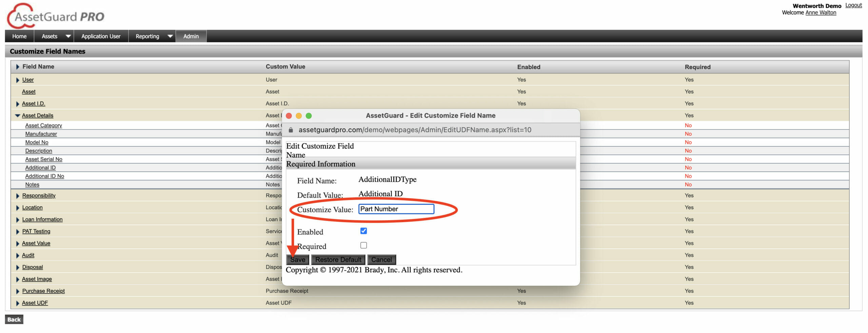Open the Manufacturer field link

[41, 134]
